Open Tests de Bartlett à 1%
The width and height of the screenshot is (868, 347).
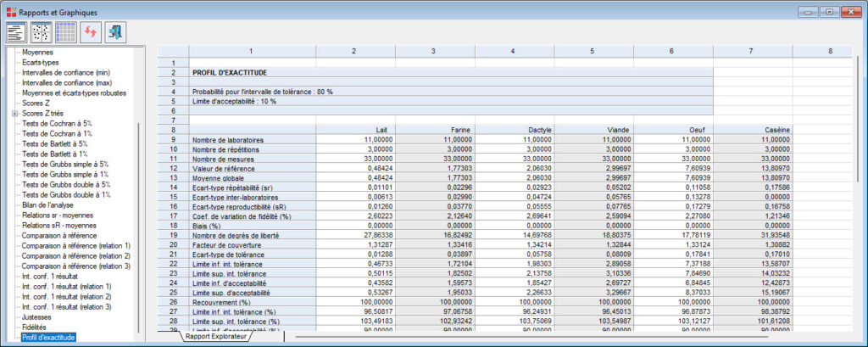tap(55, 154)
